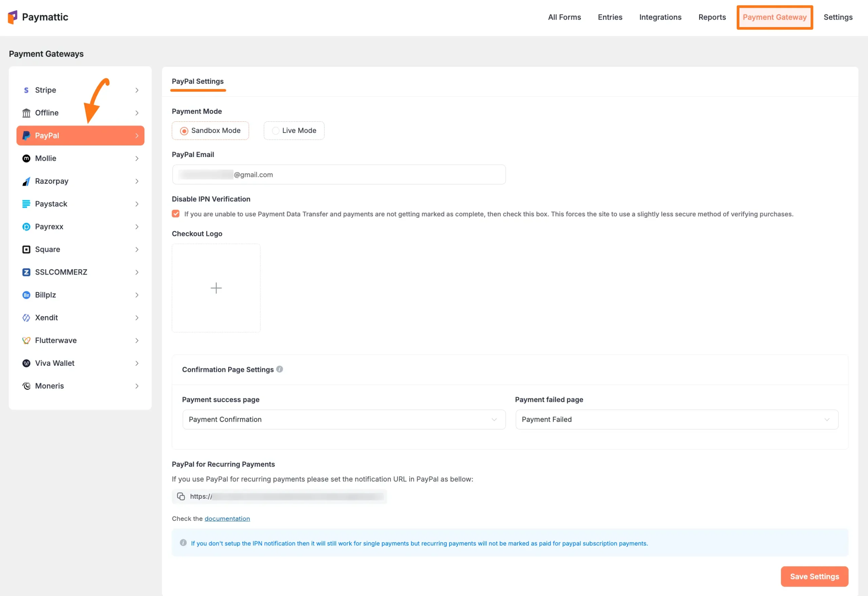Select the Stripe gateway icon
The height and width of the screenshot is (596, 868).
(26, 90)
